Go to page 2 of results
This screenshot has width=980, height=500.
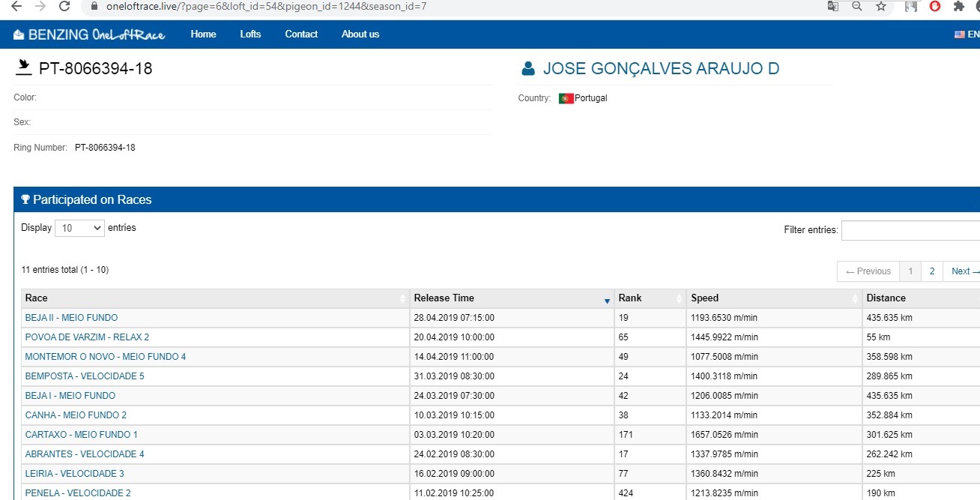pos(932,271)
